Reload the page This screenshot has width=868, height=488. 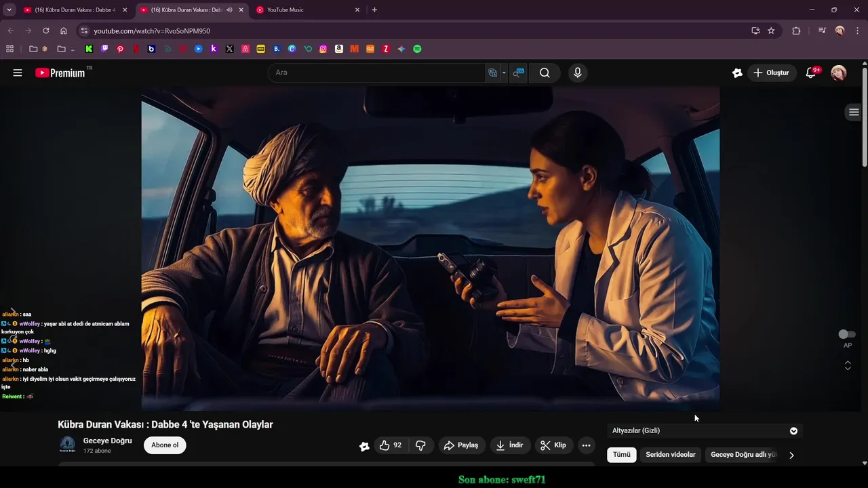(45, 30)
